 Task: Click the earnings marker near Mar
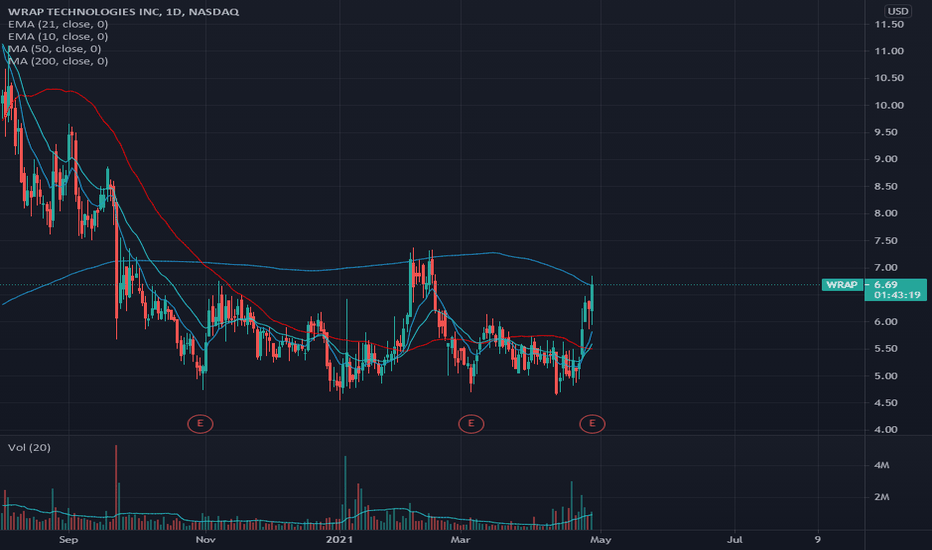click(471, 423)
